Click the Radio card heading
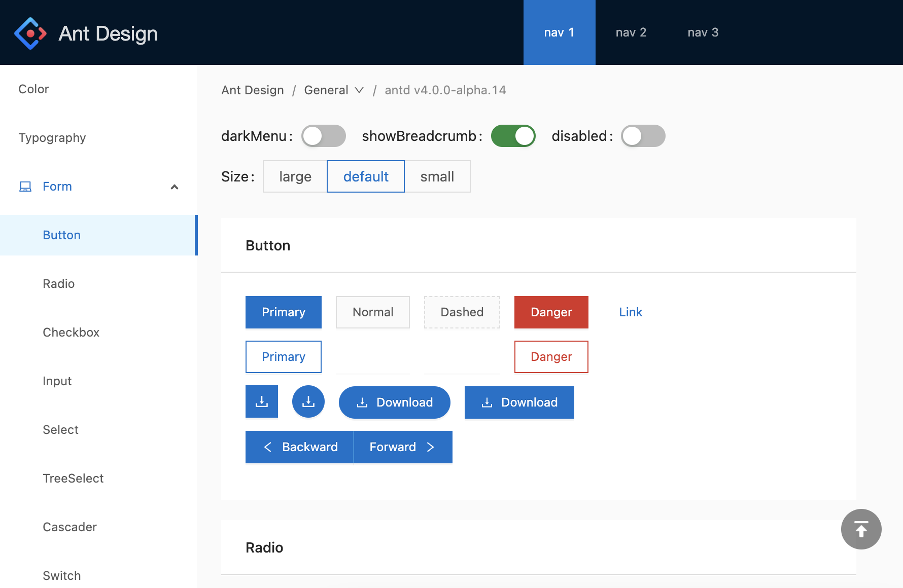 264,547
